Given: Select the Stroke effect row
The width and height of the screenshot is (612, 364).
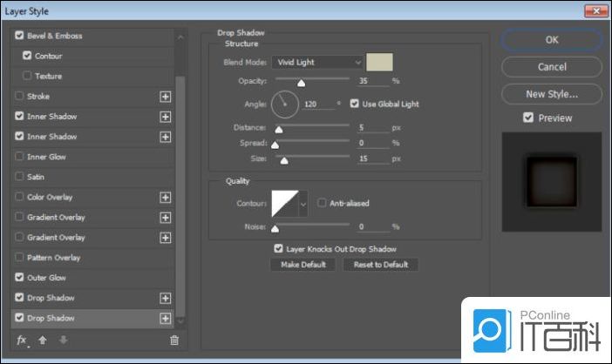Looking at the screenshot, I should (93, 97).
